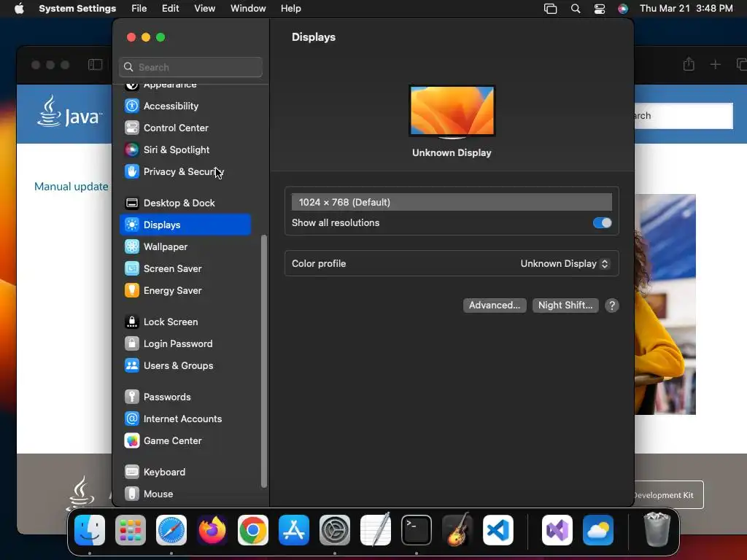The image size is (747, 560).
Task: Open Finder from the Dock
Action: [90, 530]
